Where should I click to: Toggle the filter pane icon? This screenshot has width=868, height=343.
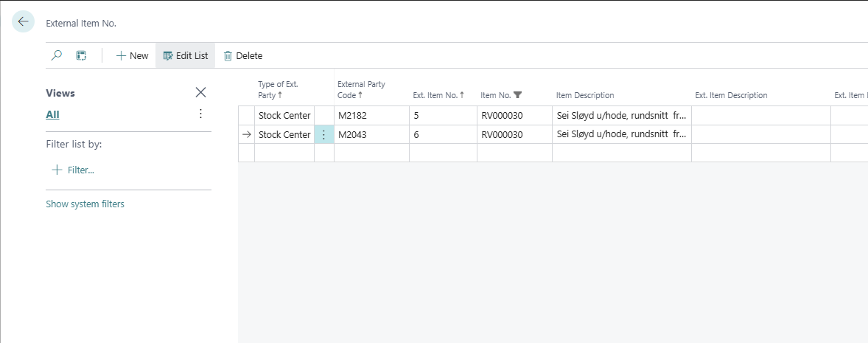(81, 55)
